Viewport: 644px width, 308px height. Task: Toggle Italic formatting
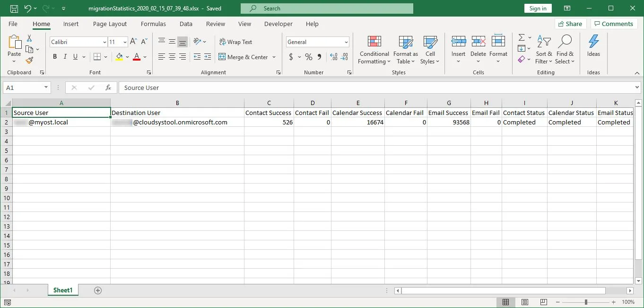[65, 57]
